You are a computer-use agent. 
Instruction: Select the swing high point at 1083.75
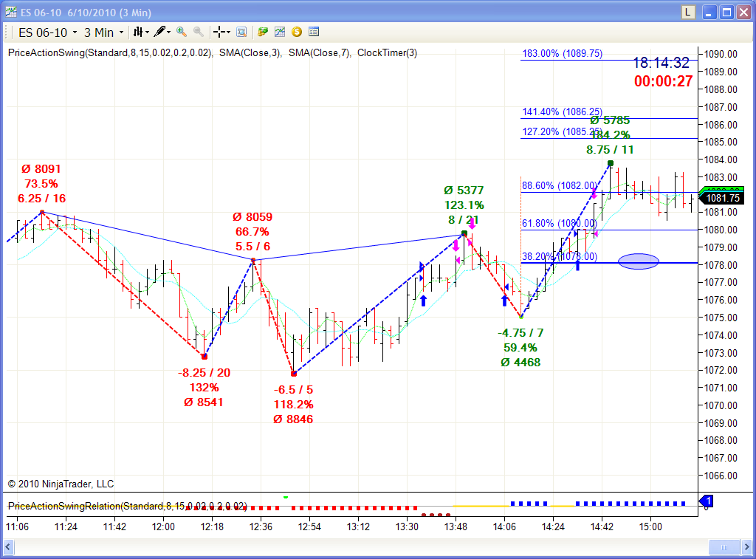coord(611,163)
